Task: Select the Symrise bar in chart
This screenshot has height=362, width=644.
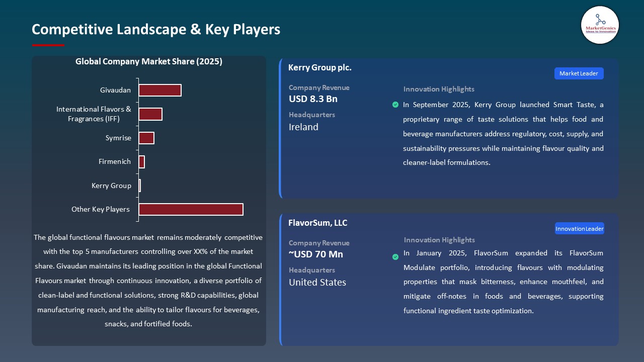Action: (x=146, y=138)
